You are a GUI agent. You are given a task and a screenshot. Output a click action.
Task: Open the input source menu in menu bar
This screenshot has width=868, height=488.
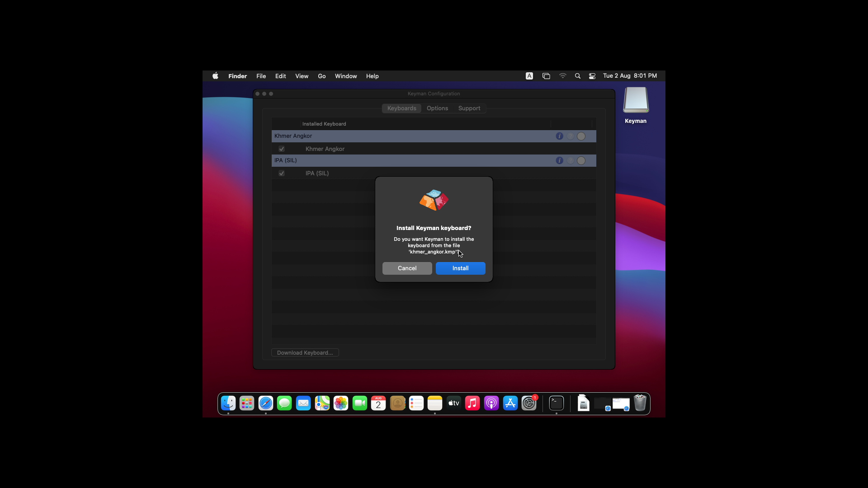pos(529,76)
